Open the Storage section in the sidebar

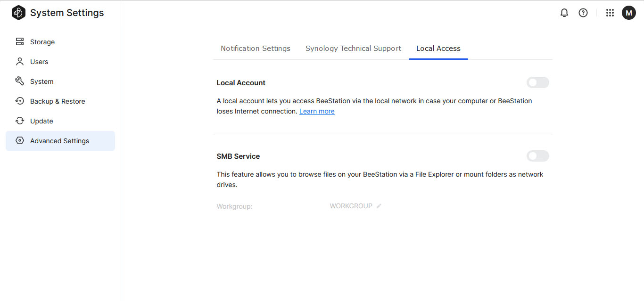pos(42,42)
